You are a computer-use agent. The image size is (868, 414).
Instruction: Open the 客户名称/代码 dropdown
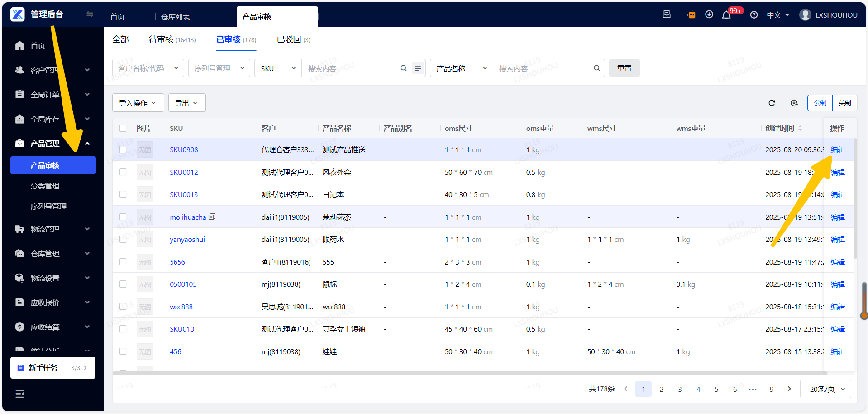click(x=148, y=68)
